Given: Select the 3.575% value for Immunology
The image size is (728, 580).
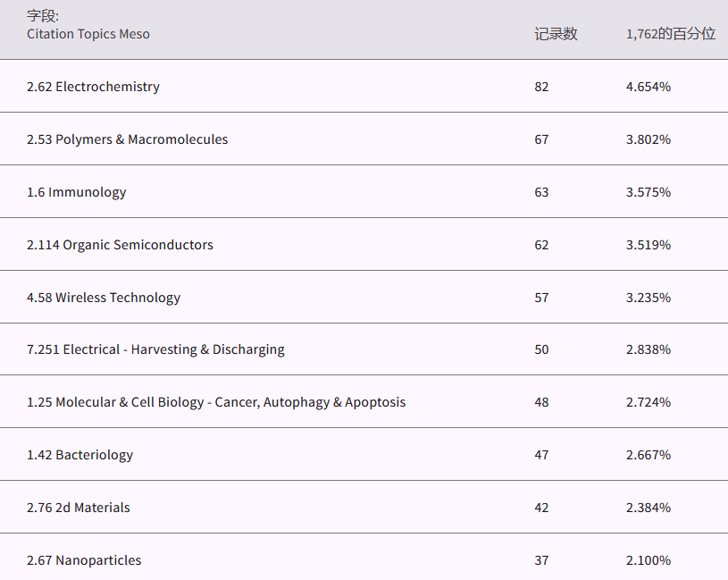Looking at the screenshot, I should tap(648, 192).
